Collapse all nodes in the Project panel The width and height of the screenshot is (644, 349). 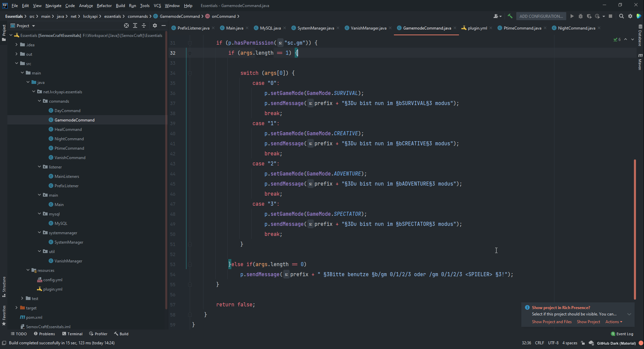click(x=144, y=26)
